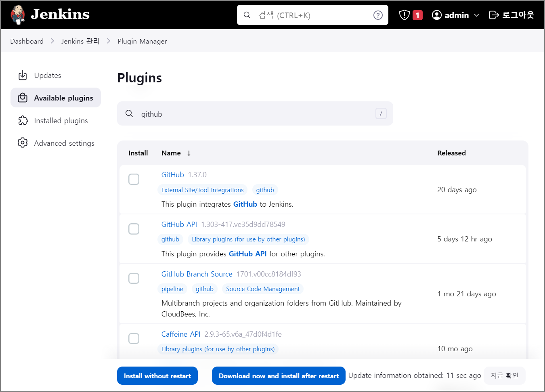545x392 pixels.
Task: Check the GitHub 1.37.0 plugin checkbox
Action: click(x=134, y=179)
